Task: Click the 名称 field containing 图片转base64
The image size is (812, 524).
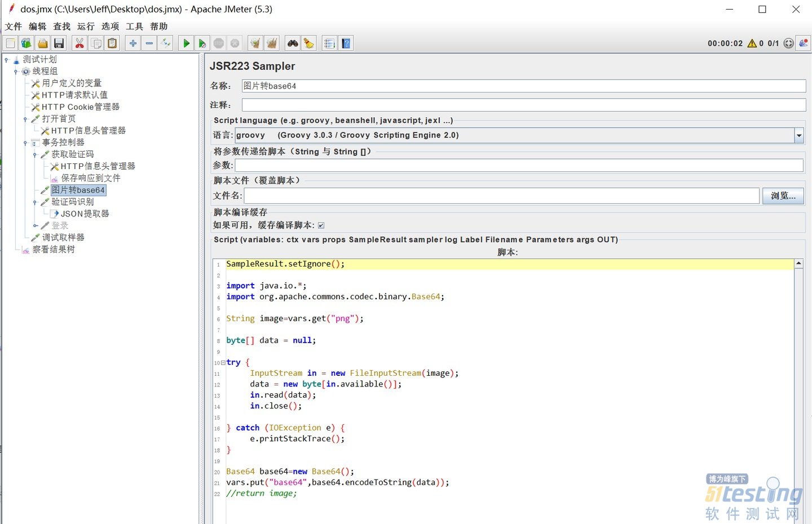Action: pyautogui.click(x=524, y=86)
